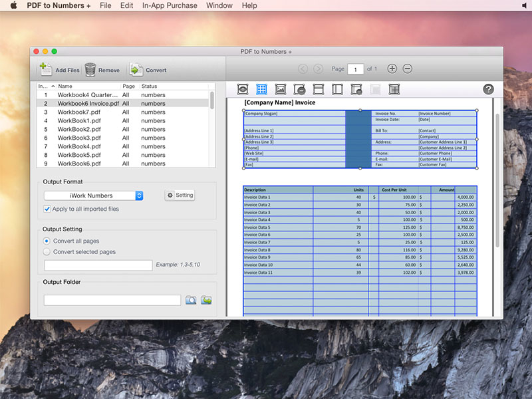Open the File menu

(106, 5)
